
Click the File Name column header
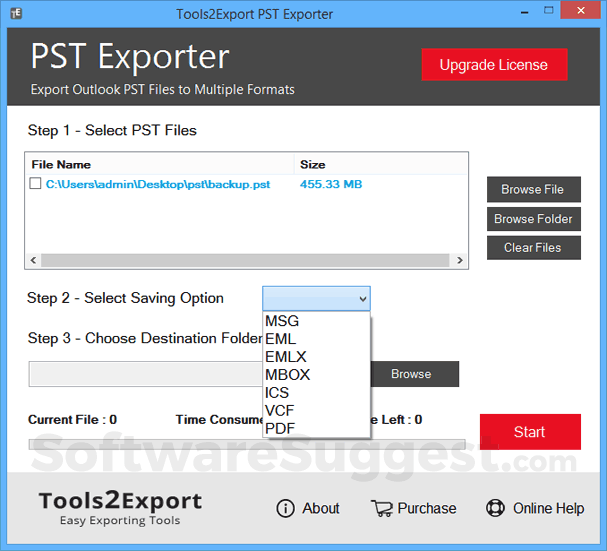159,165
